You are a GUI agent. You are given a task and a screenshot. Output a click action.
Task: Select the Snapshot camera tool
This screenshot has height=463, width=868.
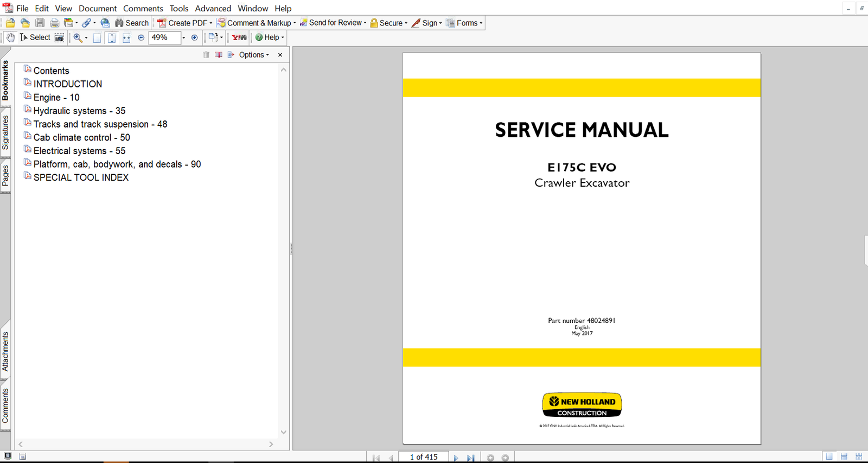[59, 37]
